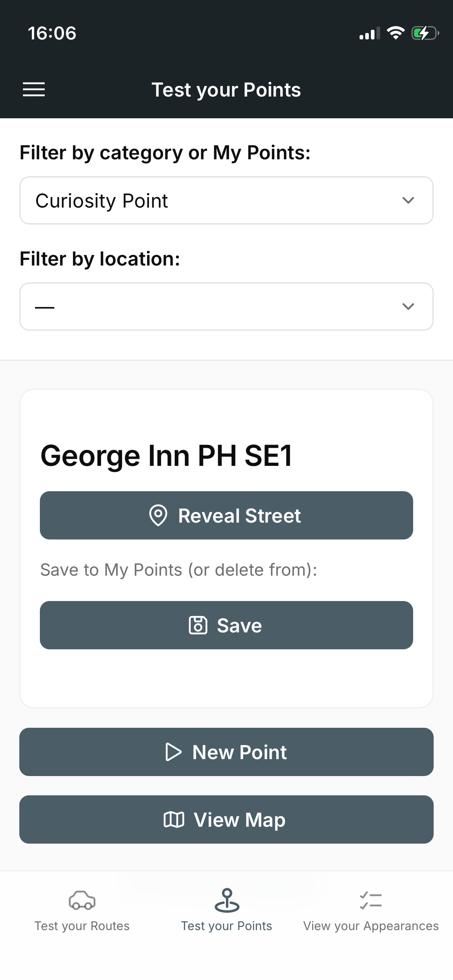This screenshot has height=980, width=453.
Task: Tap the checklist icon in bottom navigation
Action: pos(371,900)
